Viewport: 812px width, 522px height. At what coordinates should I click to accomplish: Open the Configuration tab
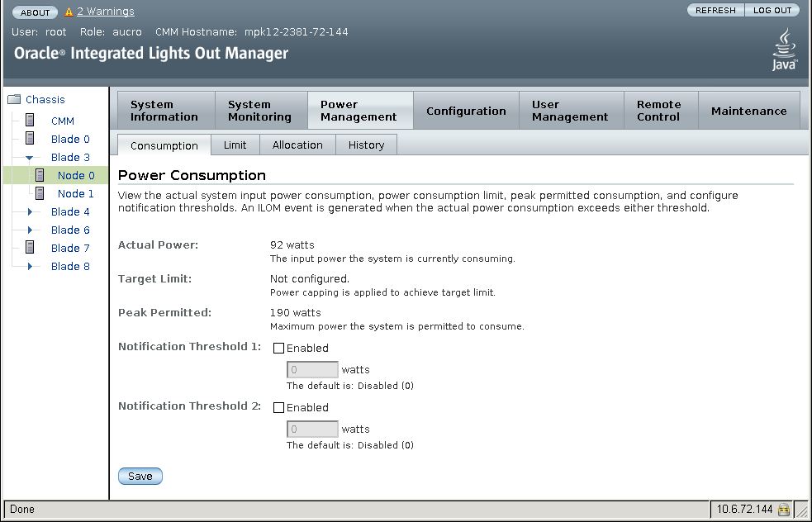(466, 111)
